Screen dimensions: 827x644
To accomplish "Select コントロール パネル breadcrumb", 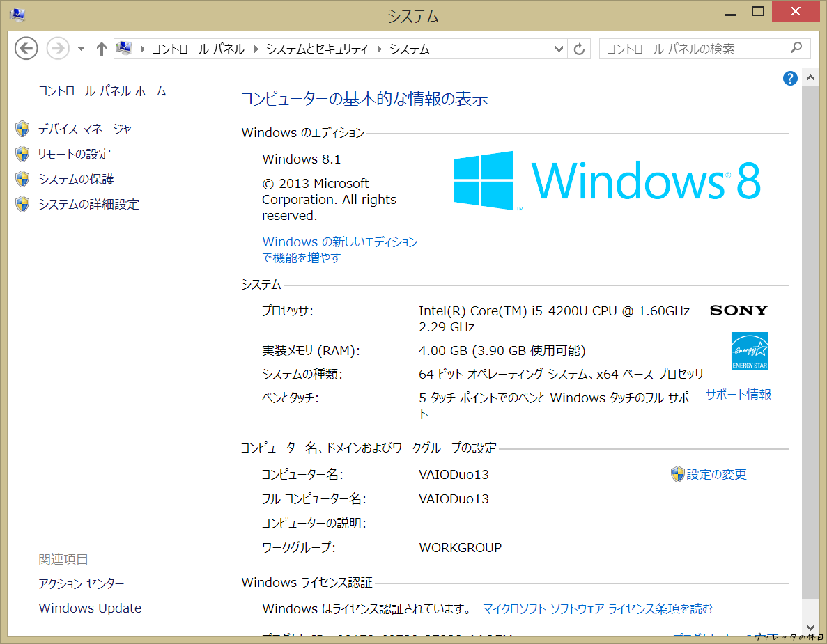I will 199,49.
